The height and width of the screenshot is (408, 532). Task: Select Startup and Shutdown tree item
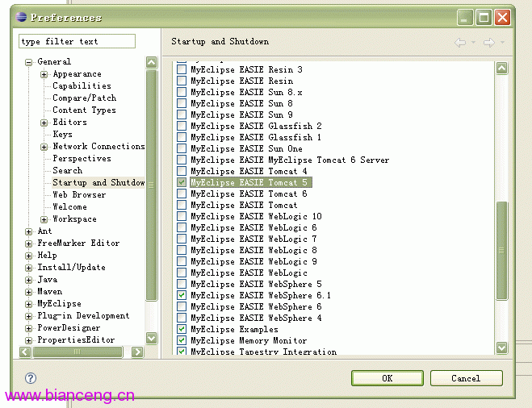98,183
